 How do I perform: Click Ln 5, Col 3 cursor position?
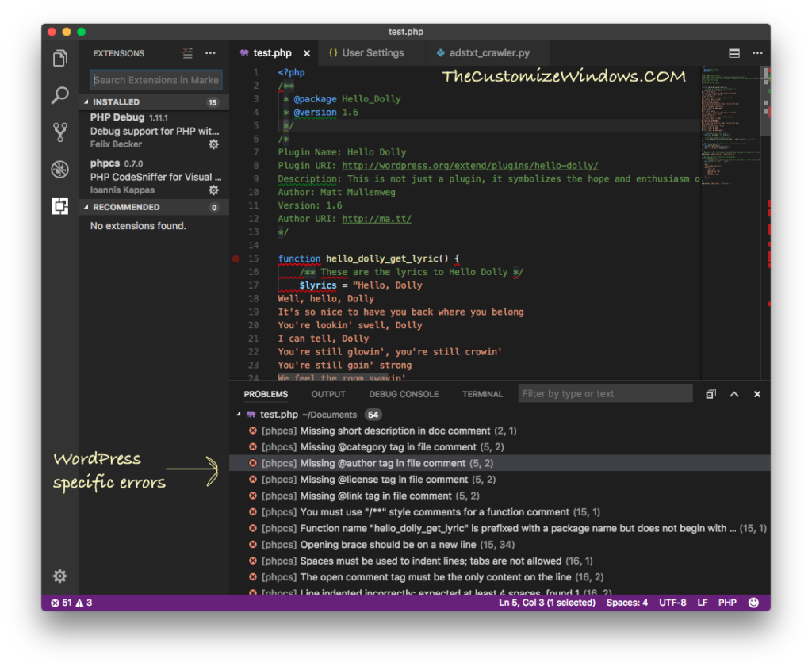tap(547, 602)
